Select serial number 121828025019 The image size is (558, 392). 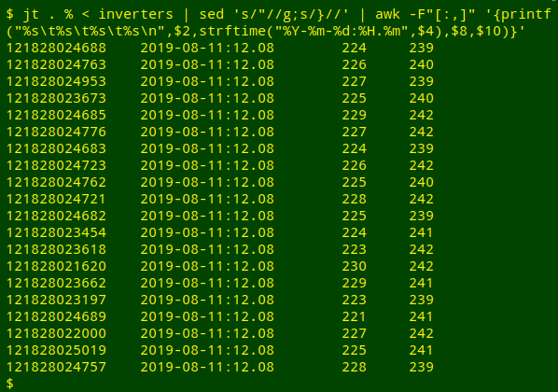tap(56, 350)
